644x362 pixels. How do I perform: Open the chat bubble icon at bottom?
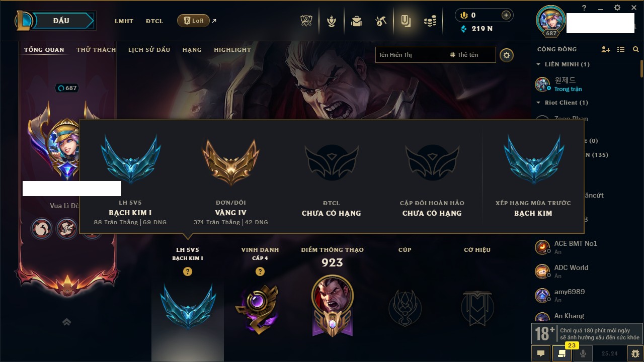tap(541, 353)
